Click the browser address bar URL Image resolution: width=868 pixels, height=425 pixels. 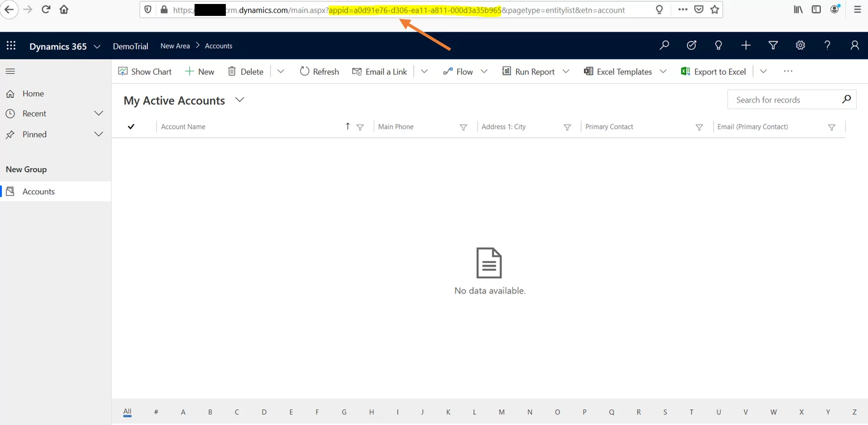point(399,10)
